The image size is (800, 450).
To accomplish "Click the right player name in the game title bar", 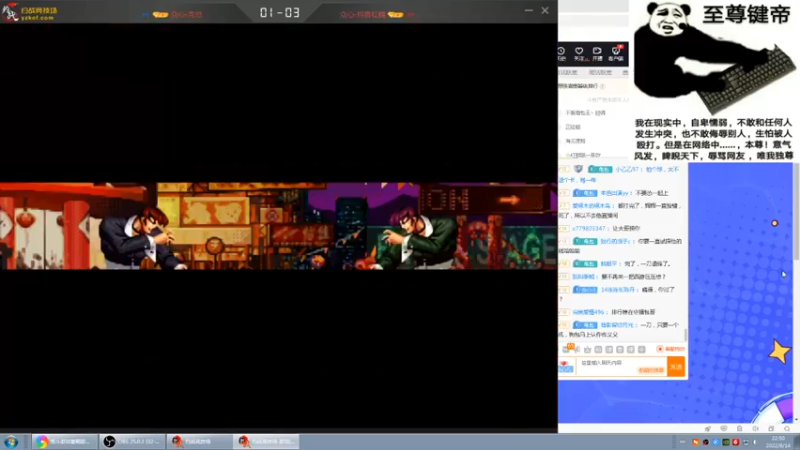I will point(362,15).
